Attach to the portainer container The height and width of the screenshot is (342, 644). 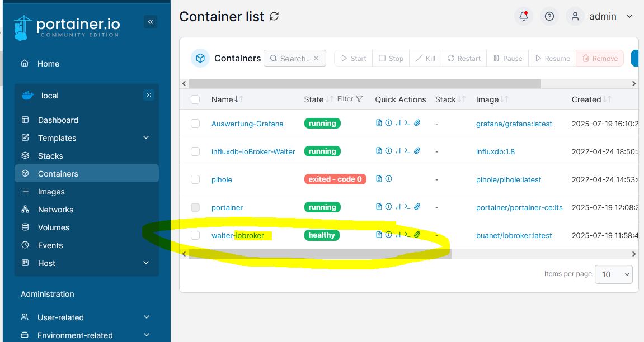click(x=417, y=206)
